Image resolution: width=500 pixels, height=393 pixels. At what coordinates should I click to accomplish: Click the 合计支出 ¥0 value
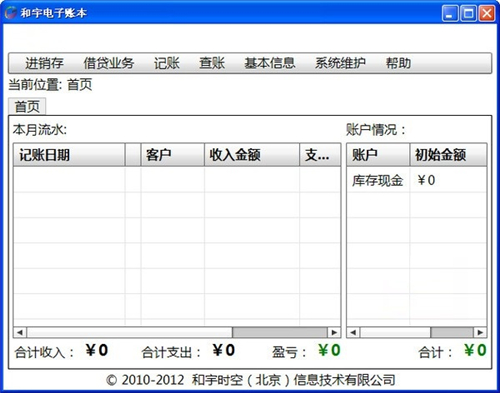[224, 350]
